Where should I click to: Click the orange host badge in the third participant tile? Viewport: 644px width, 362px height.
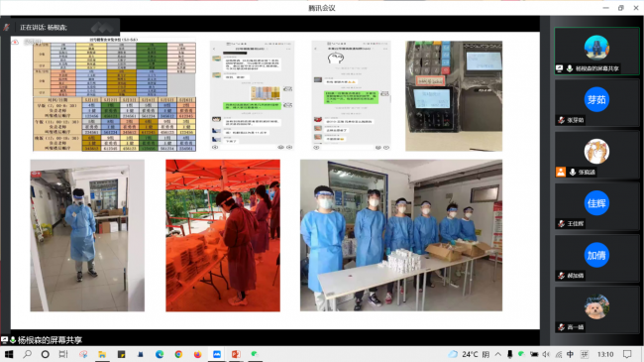point(561,172)
